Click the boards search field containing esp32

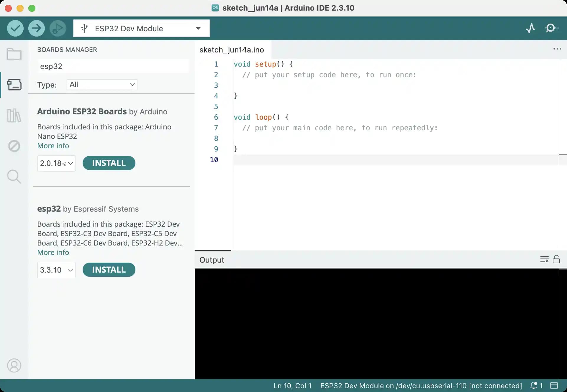(113, 66)
